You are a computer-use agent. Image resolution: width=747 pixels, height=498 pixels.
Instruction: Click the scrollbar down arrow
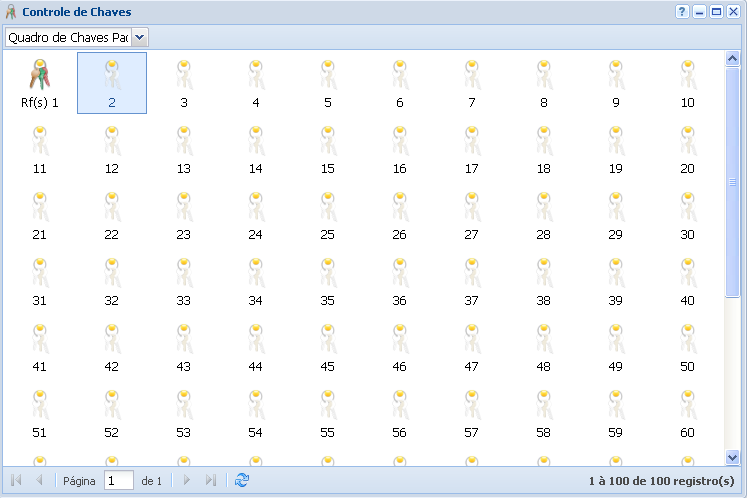click(x=733, y=456)
